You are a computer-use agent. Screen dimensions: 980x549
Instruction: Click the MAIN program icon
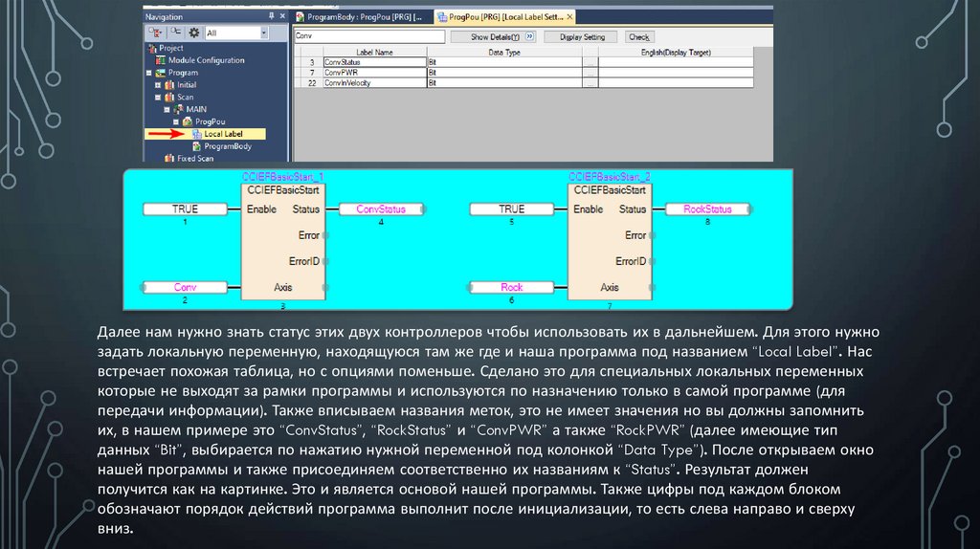click(178, 109)
